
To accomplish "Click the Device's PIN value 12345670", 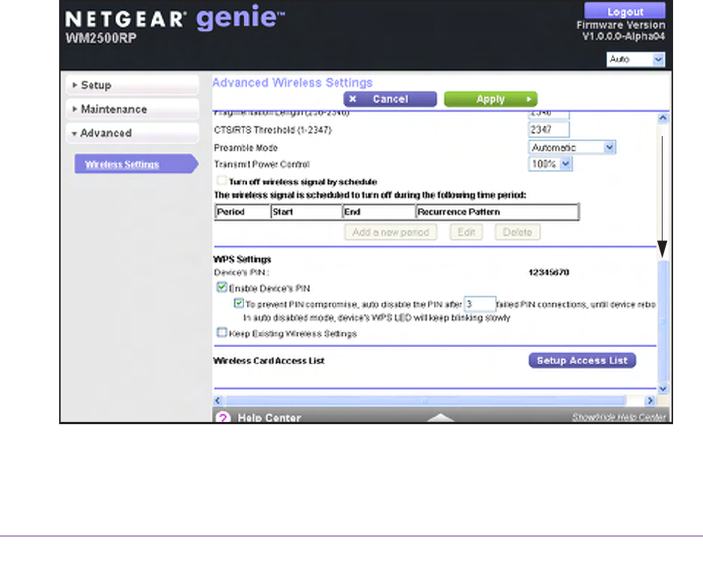I will pos(549,272).
